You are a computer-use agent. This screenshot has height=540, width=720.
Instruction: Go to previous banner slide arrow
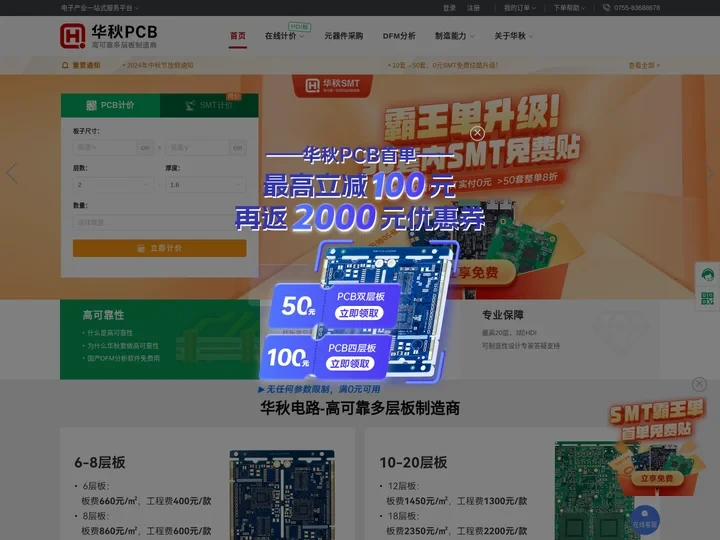pos(12,173)
